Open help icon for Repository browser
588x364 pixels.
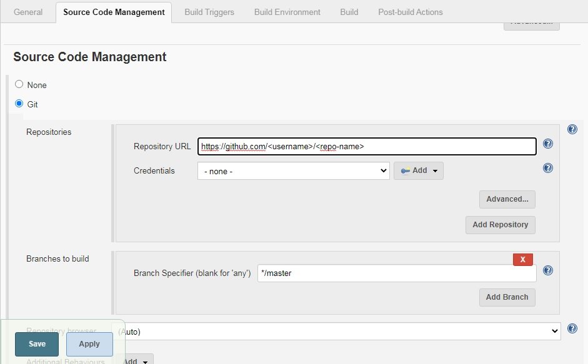tap(572, 328)
